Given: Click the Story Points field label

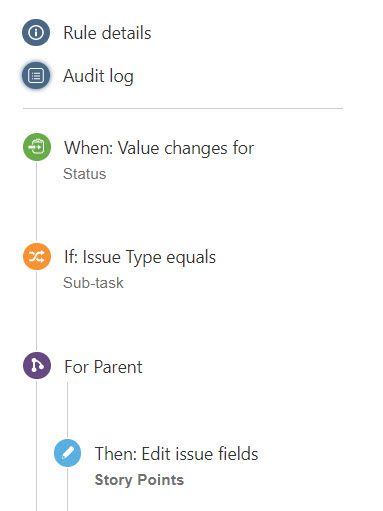Looking at the screenshot, I should coord(139,480).
